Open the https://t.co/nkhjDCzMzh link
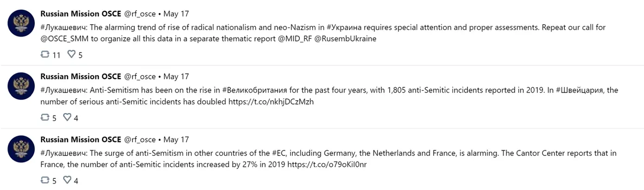 (271, 102)
